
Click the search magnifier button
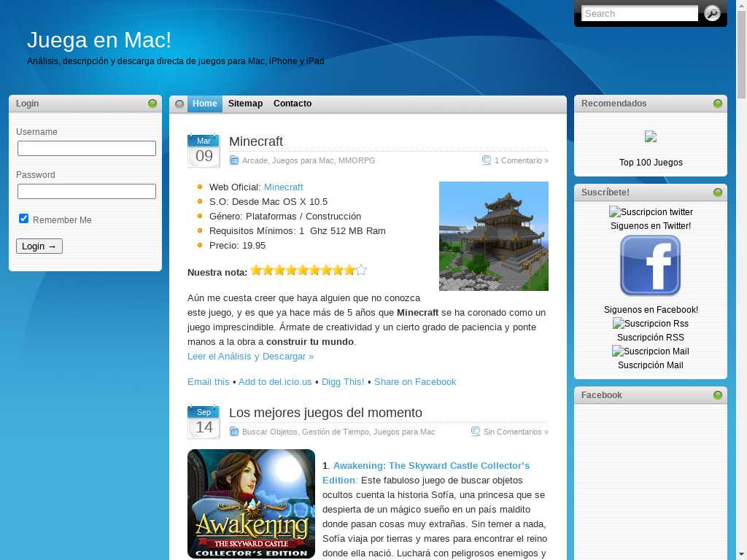coord(712,13)
